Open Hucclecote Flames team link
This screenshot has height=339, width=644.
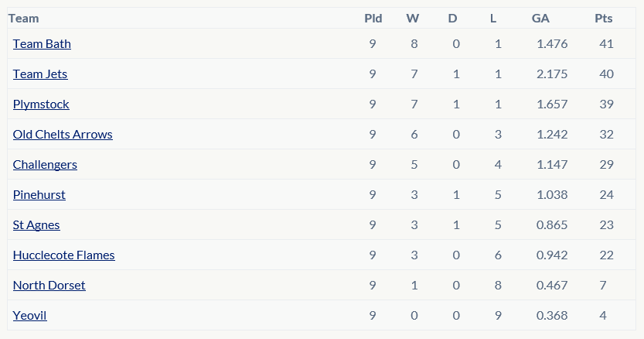click(x=64, y=255)
